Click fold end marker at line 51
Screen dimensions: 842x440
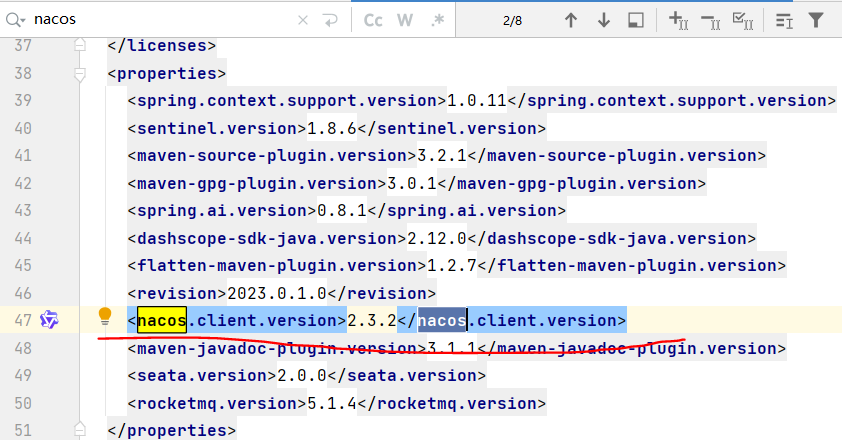point(79,430)
